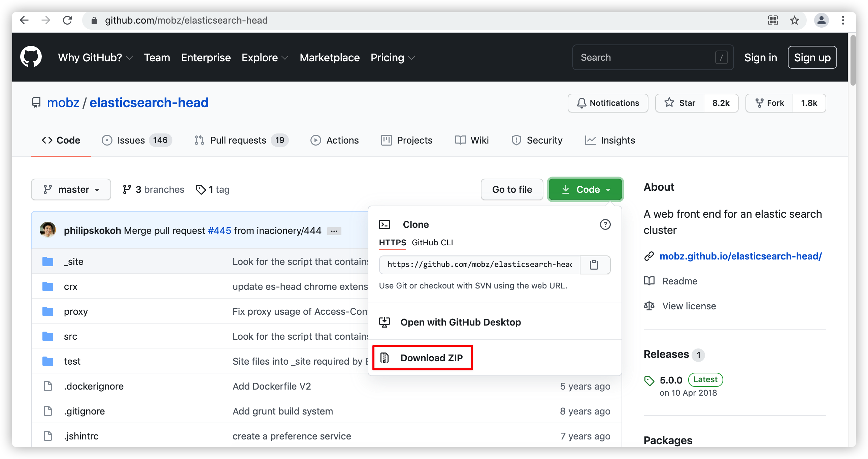Viewport: 868px width, 459px height.
Task: Open clone help question mark icon
Action: pyautogui.click(x=605, y=224)
